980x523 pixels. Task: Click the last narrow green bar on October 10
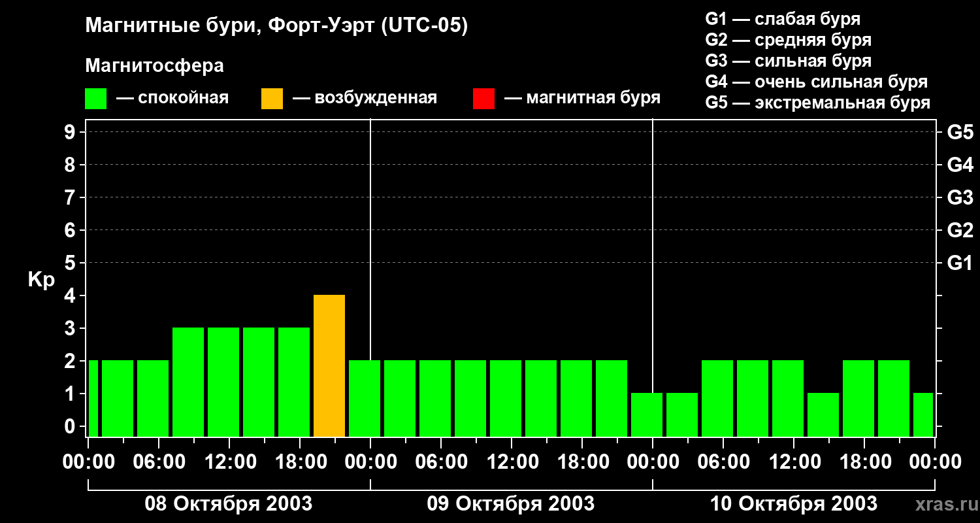[x=923, y=415]
